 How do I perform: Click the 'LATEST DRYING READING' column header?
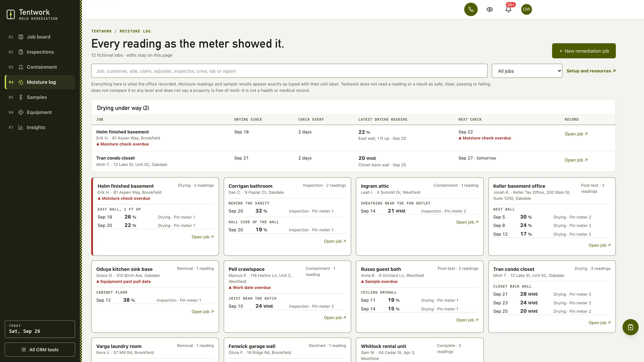click(x=383, y=119)
